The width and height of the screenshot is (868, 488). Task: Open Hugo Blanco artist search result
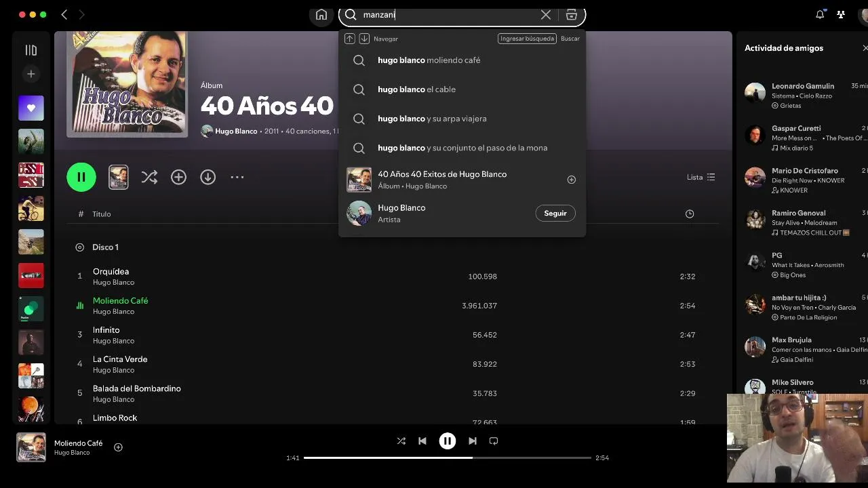pos(462,213)
